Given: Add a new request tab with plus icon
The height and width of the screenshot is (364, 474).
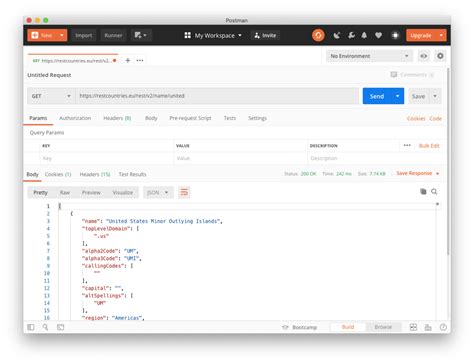Looking at the screenshot, I should click(128, 60).
